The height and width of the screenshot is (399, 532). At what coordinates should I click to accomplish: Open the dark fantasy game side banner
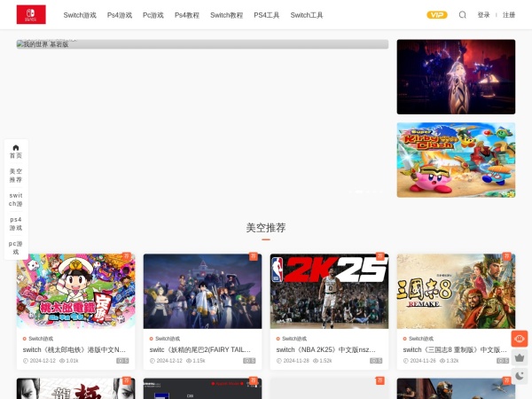tap(456, 76)
